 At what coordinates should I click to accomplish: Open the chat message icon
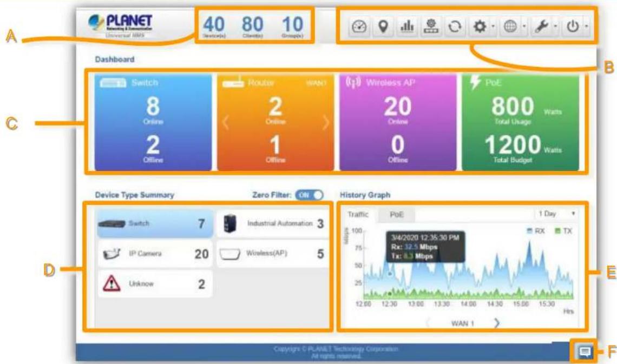585,352
